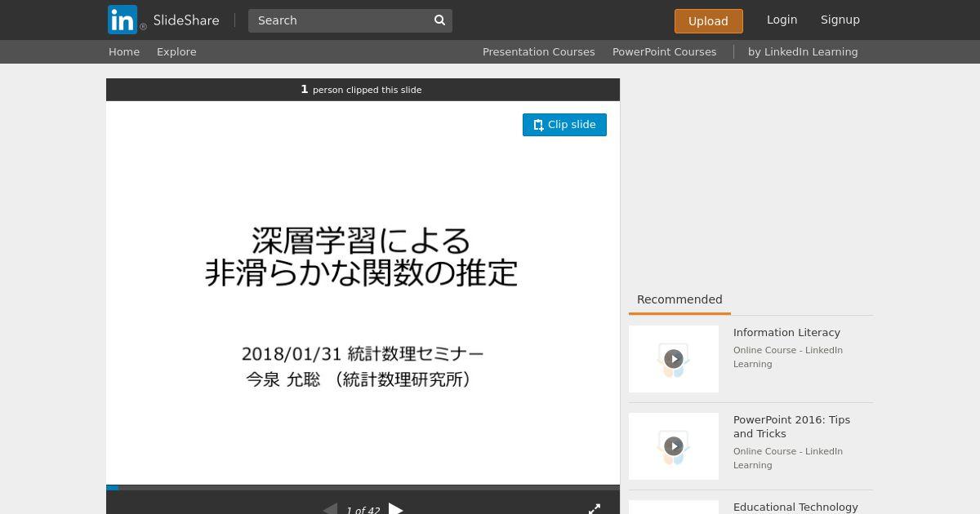Click the Upload button
Image resolution: width=980 pixels, height=514 pixels.
[708, 21]
